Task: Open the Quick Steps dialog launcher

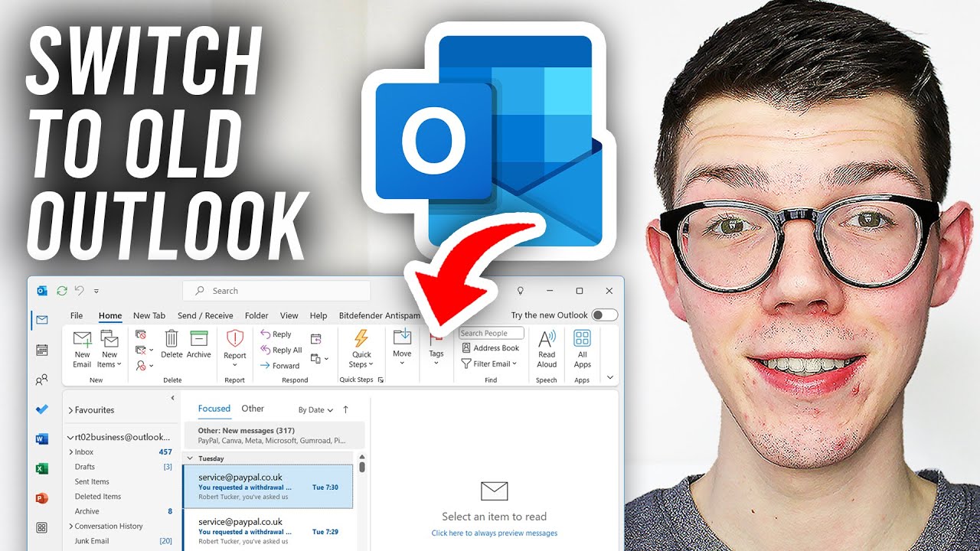Action: tap(381, 380)
